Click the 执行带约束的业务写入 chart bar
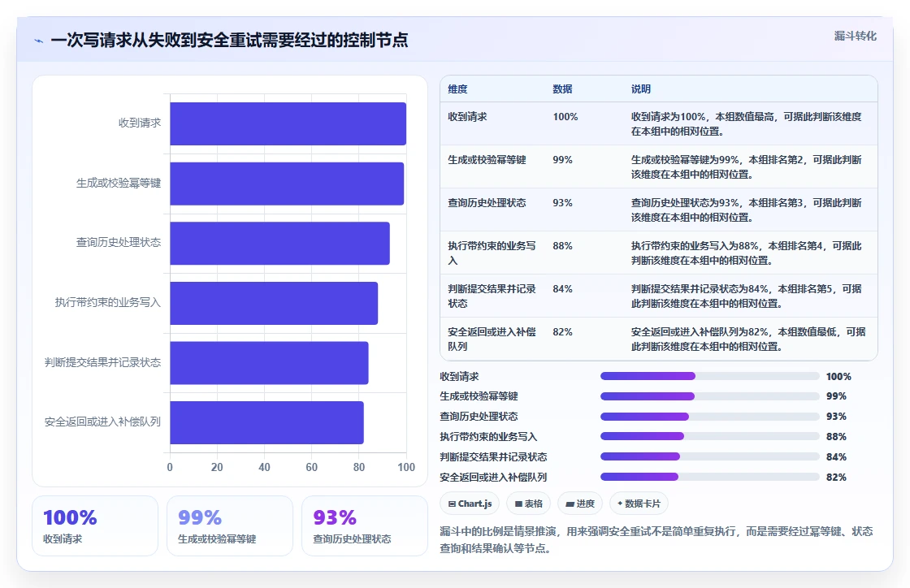This screenshot has width=910, height=588. pyautogui.click(x=274, y=303)
